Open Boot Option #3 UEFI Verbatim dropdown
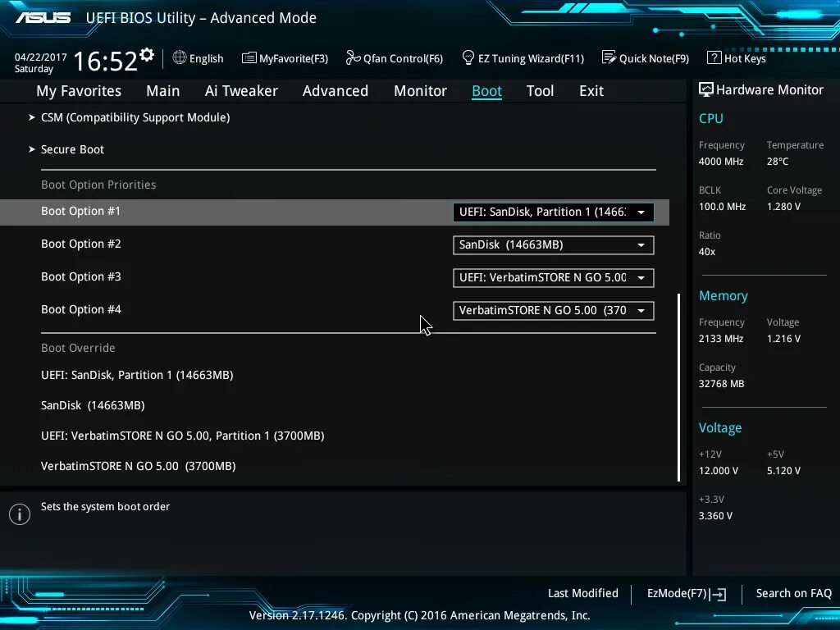 (554, 277)
